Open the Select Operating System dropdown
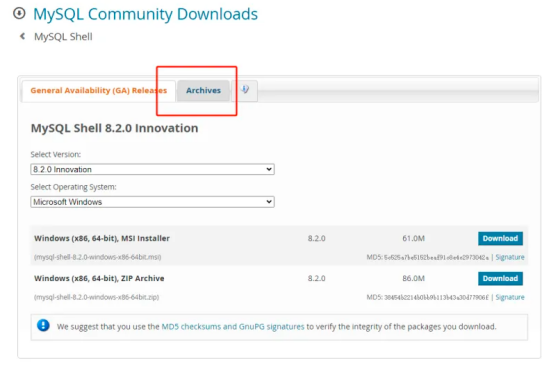560x373 pixels. tap(152, 202)
